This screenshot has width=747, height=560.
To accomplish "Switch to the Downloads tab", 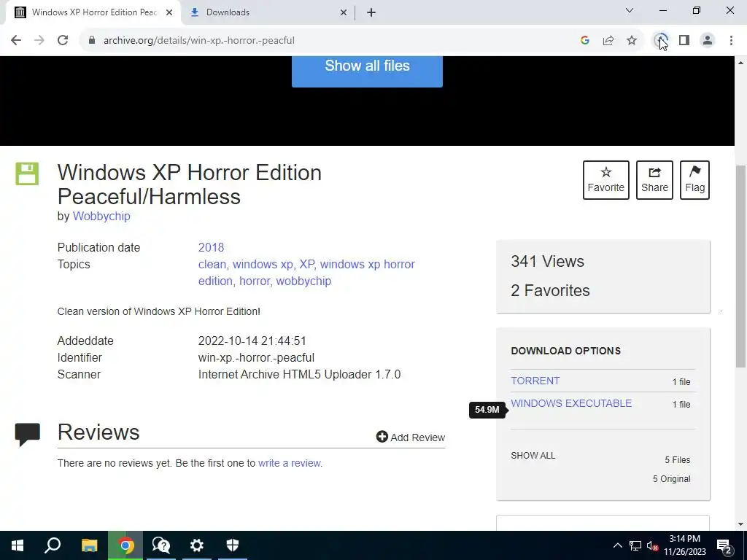I will click(268, 12).
